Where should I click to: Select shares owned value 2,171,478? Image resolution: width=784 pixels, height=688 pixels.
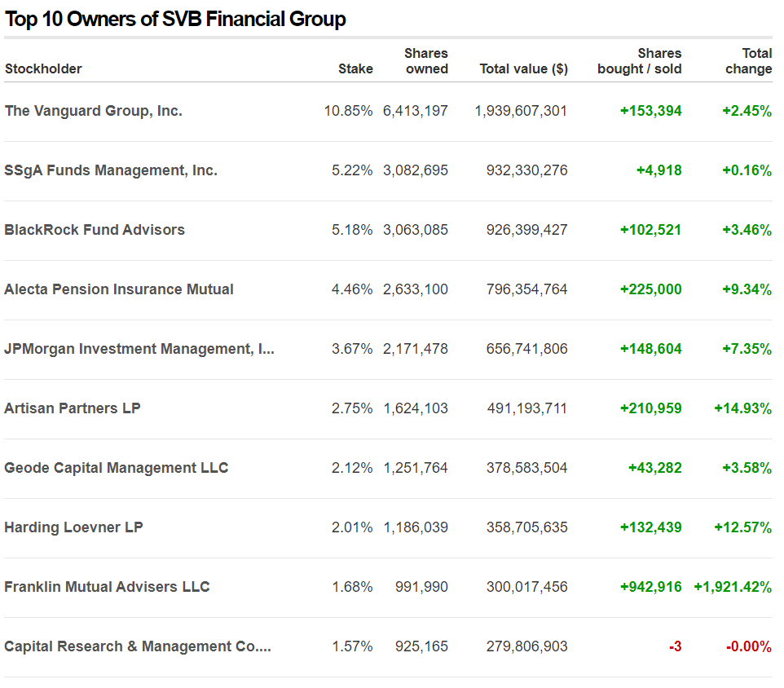416,349
